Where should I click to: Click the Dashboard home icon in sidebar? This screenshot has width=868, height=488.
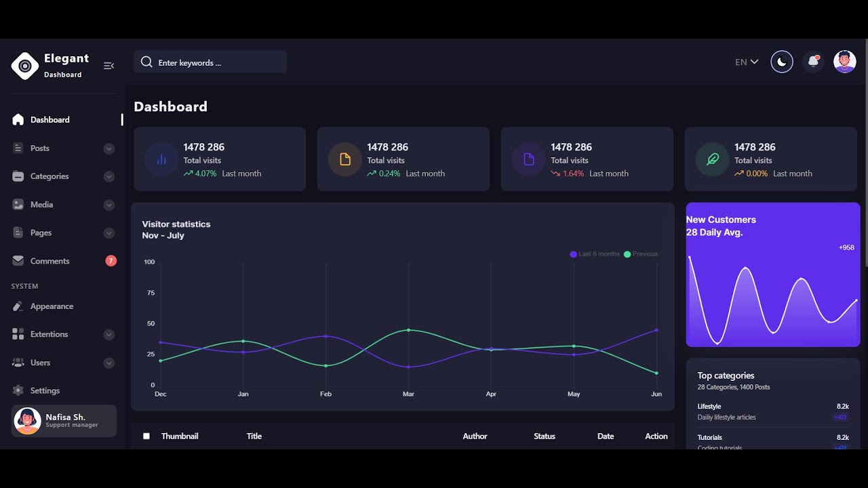coord(18,119)
